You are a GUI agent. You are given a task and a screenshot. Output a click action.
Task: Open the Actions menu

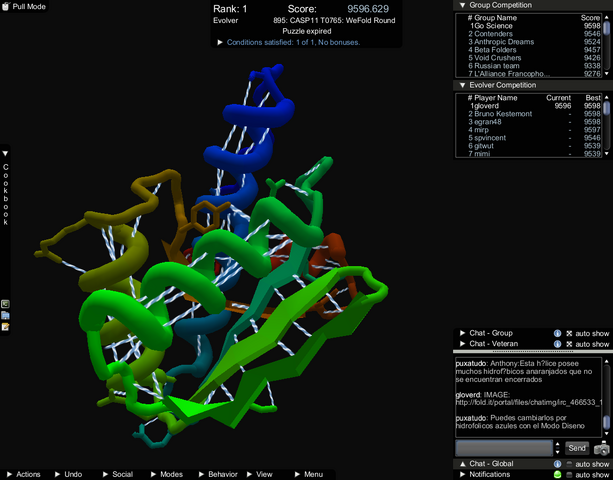pyautogui.click(x=23, y=474)
